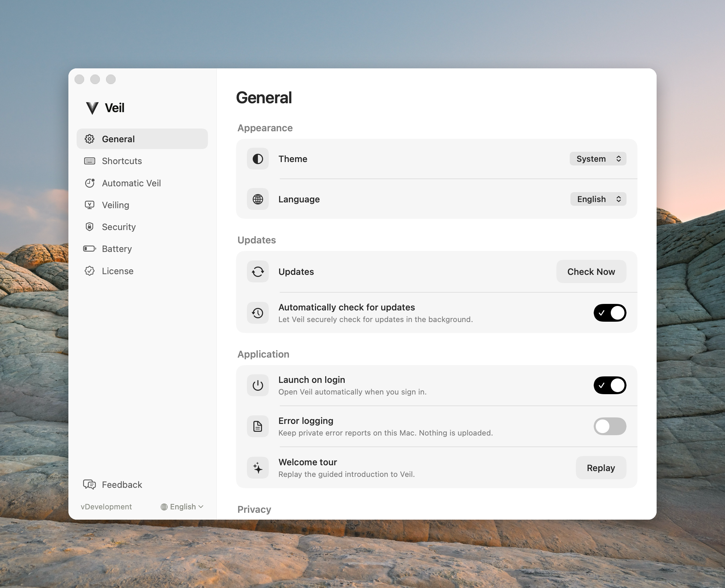
Task: Click the Feedback speech bubble icon
Action: pyautogui.click(x=90, y=484)
